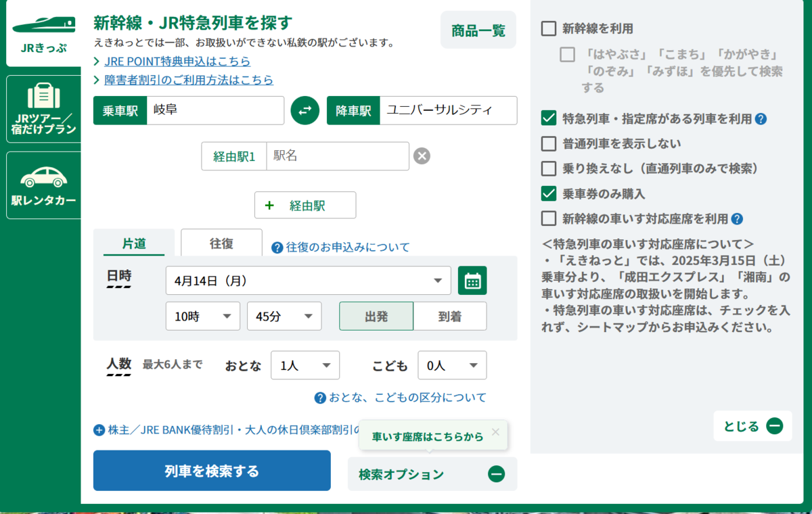The width and height of the screenshot is (812, 514).
Task: Dismiss the 車いす座席はこちらから tooltip
Action: 495,431
